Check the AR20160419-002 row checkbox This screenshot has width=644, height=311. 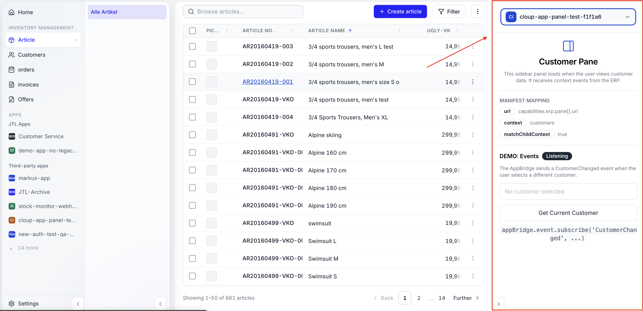(192, 64)
